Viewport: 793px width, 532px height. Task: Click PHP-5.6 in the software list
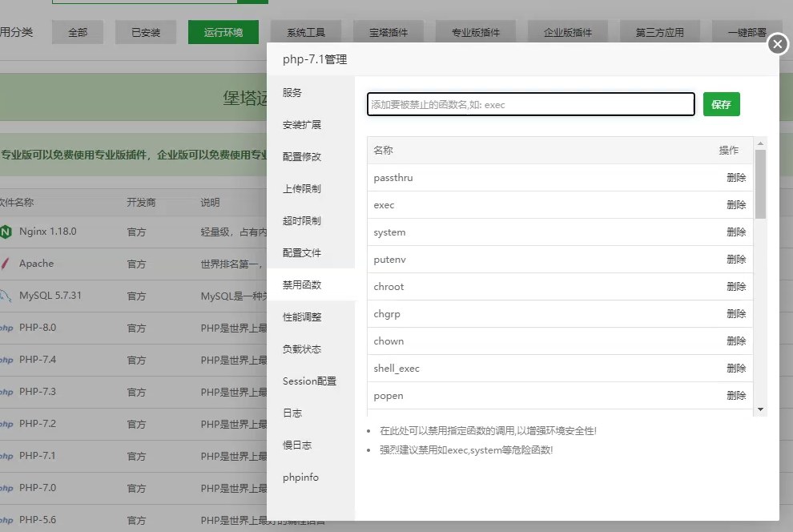coord(38,519)
